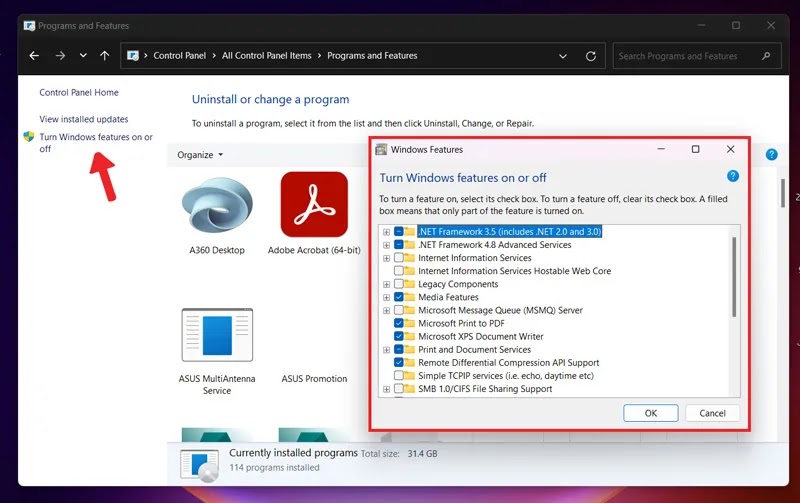
Task: Click the Programs and Features list scrollbar
Action: click(783, 193)
